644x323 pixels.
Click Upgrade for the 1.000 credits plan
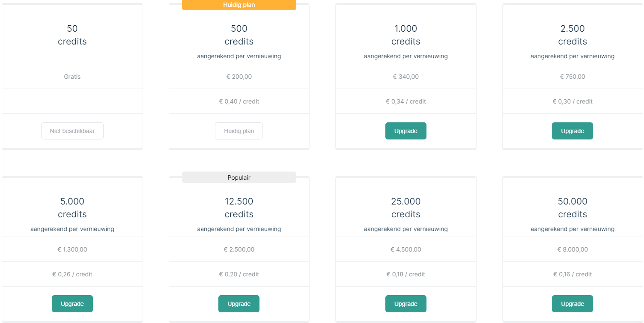click(x=405, y=131)
